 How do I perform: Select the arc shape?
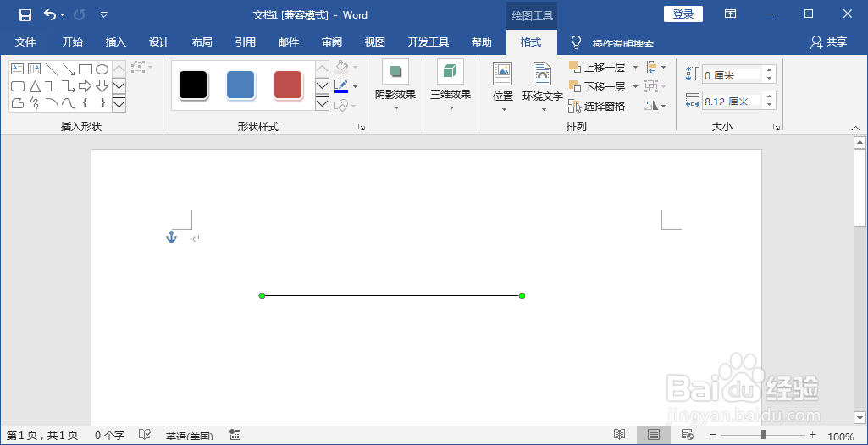(52, 103)
